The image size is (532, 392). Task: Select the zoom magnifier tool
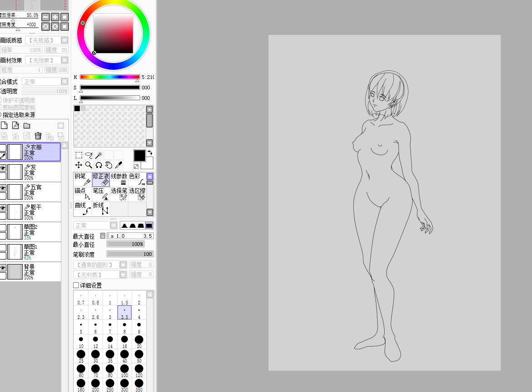tap(89, 165)
